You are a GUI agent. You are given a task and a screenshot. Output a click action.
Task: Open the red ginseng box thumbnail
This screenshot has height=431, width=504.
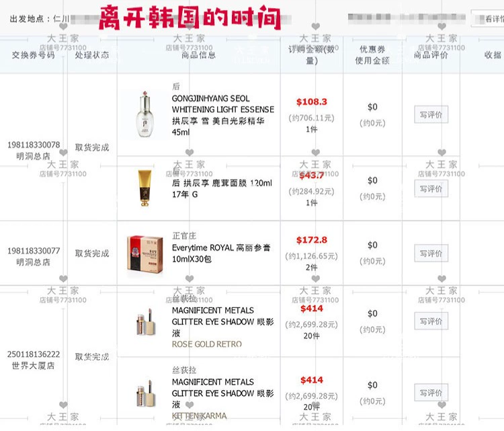[145, 253]
